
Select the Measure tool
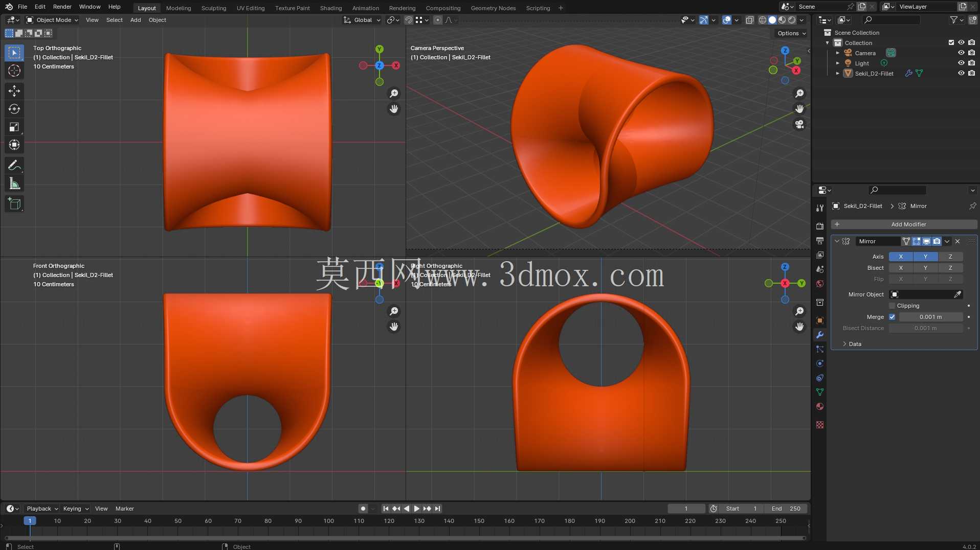14,183
